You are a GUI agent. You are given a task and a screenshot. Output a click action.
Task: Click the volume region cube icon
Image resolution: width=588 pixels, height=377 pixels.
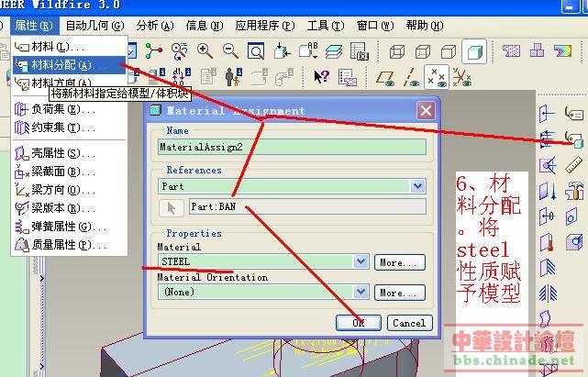(x=574, y=242)
